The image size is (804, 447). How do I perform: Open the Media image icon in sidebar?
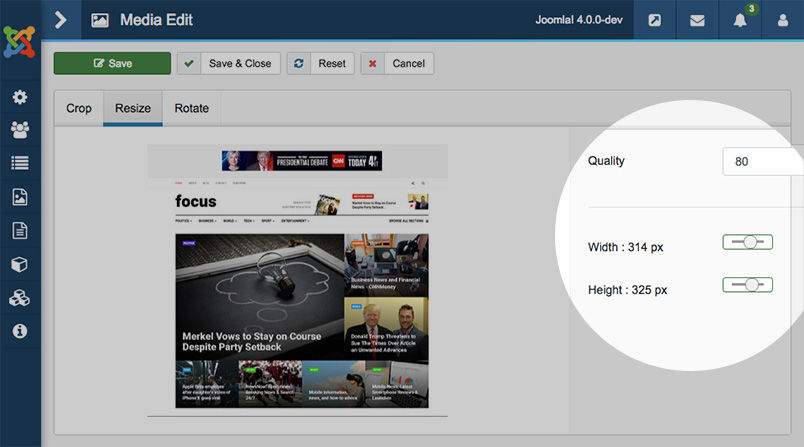[20, 197]
